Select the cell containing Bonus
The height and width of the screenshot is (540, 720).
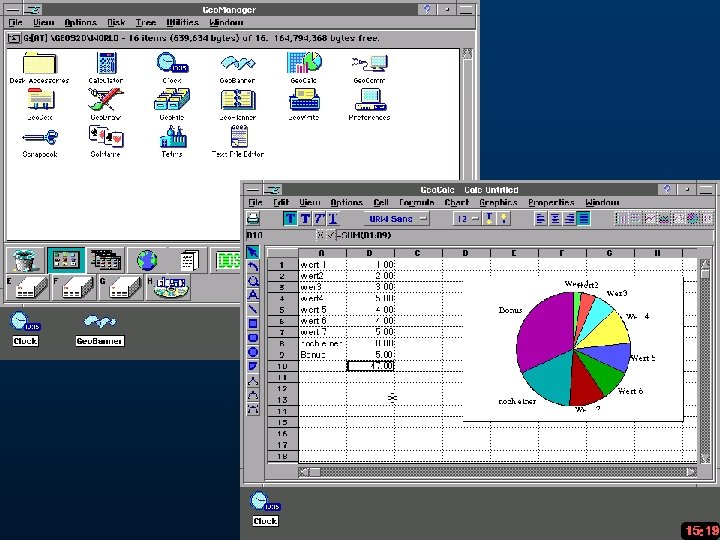click(322, 354)
